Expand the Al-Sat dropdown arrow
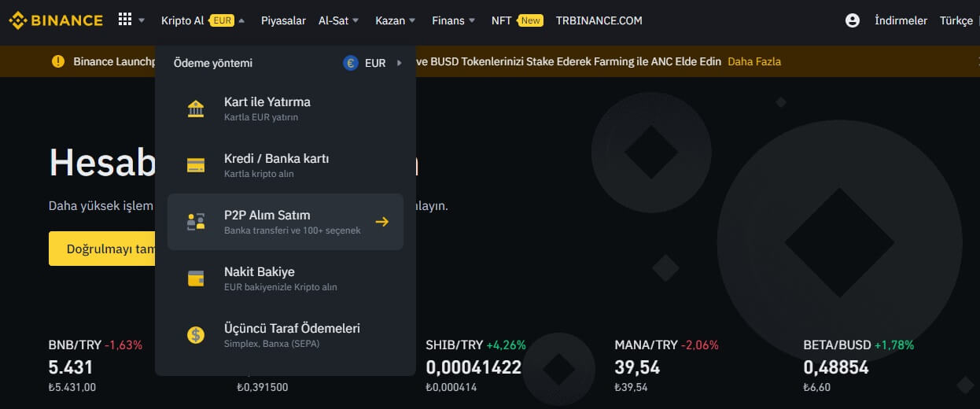The height and width of the screenshot is (409, 980). [x=356, y=20]
